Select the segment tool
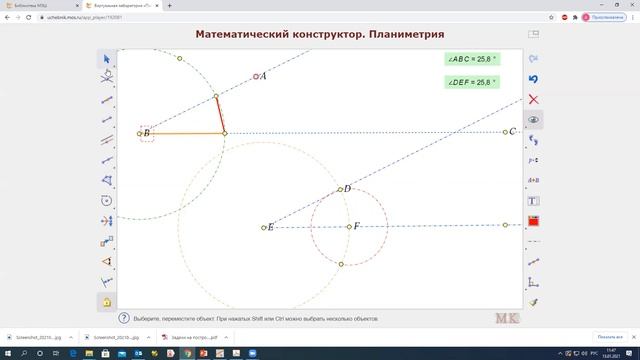The height and width of the screenshot is (360, 640). pos(107,120)
